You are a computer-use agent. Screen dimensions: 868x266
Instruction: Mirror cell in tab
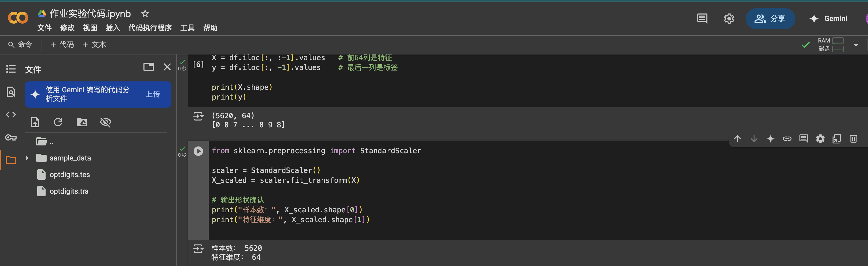837,139
